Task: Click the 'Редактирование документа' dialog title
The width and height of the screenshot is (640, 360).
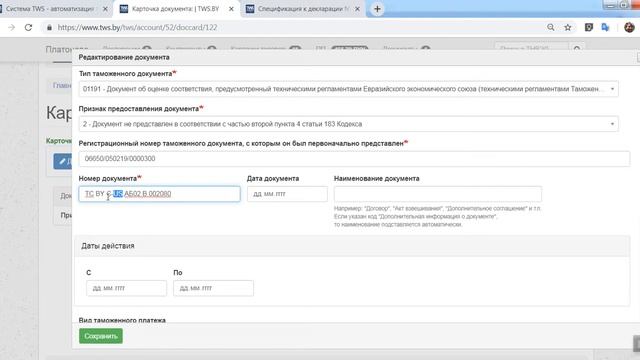Action: point(124,57)
